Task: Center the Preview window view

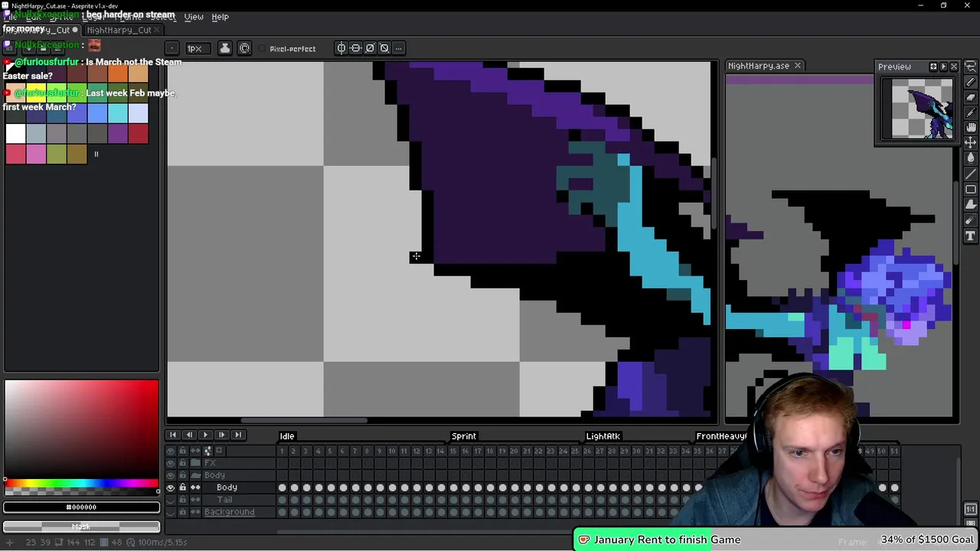Action: 933,67
